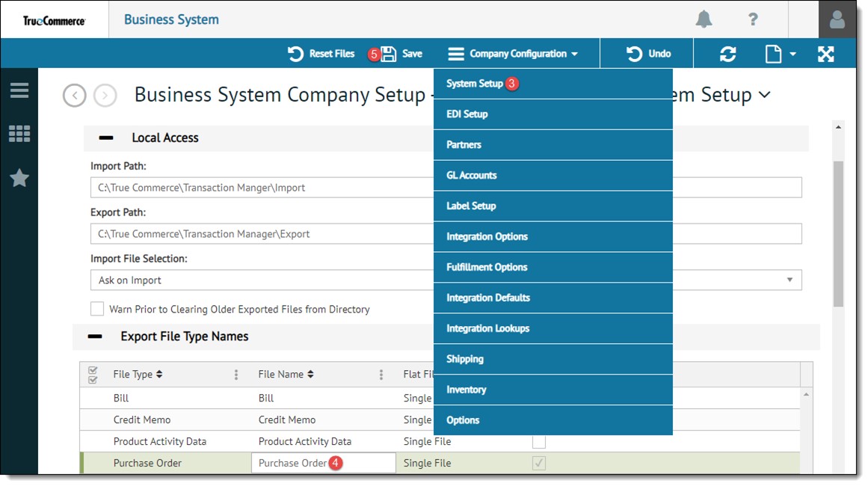Undo the last change

tap(648, 54)
